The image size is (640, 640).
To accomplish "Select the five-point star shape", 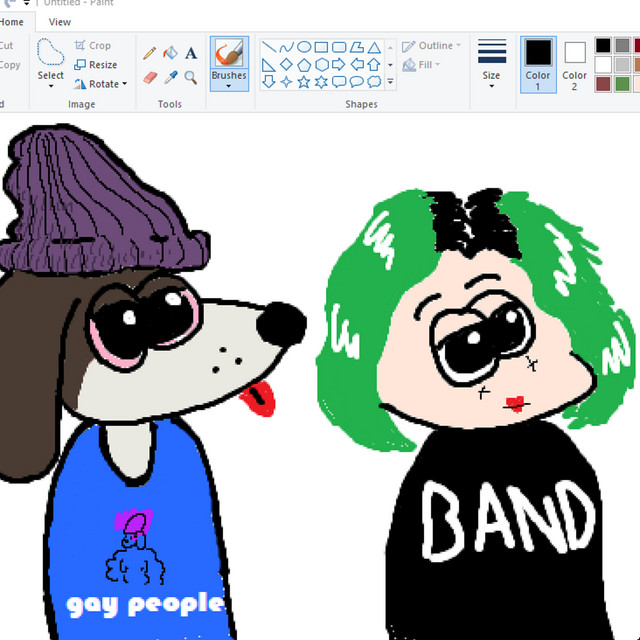I will [x=304, y=82].
